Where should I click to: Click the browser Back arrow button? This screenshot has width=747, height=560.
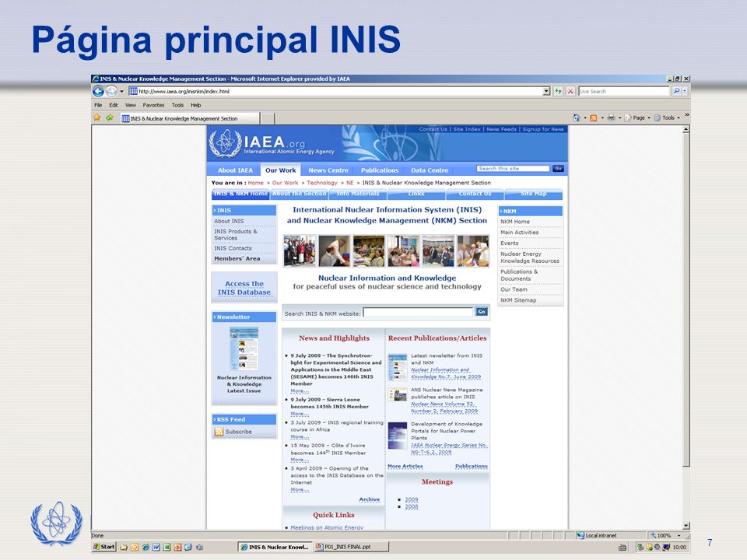point(98,92)
